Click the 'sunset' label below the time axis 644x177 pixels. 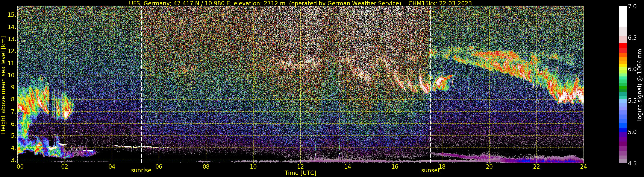pos(430,171)
